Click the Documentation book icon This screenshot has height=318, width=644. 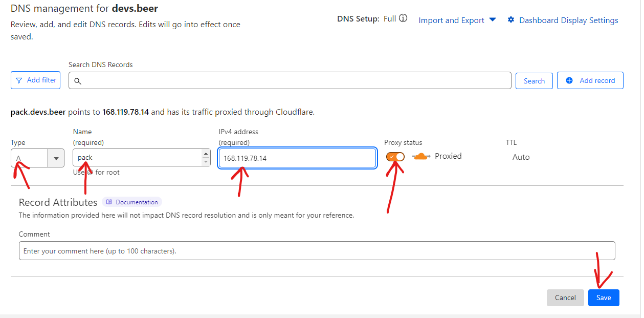tap(109, 202)
